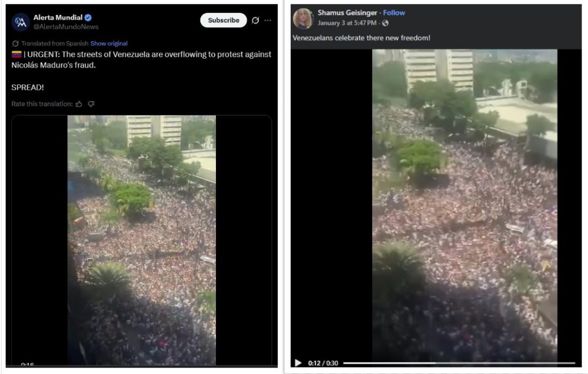Click the thumbs up icon to rate translation

79,104
